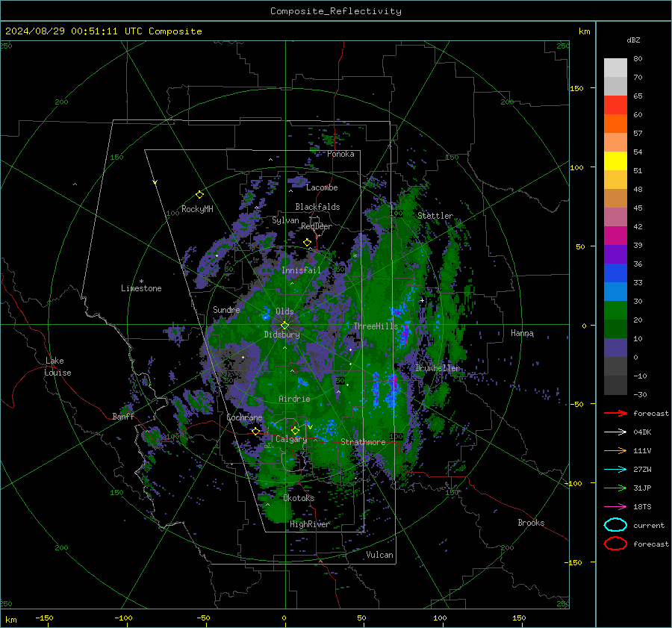Click the bright green 30-20 dBZ swatch
The width and height of the screenshot is (672, 628).
pos(615,311)
